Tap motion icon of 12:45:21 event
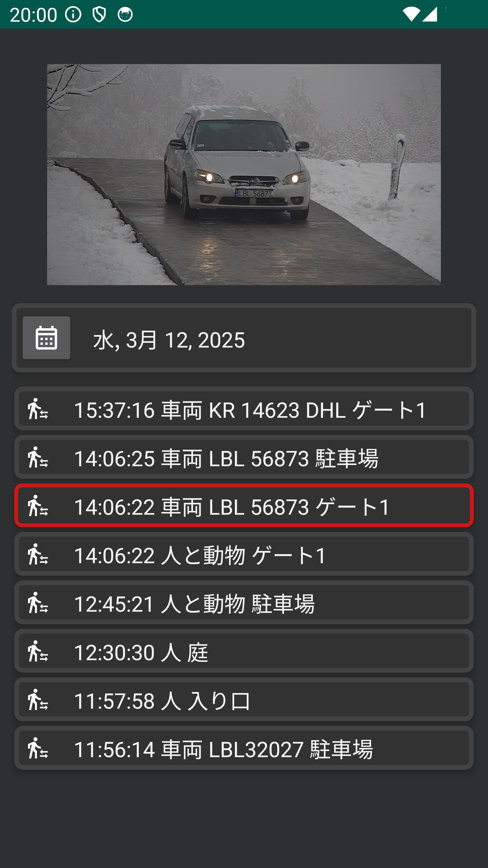 pos(38,603)
